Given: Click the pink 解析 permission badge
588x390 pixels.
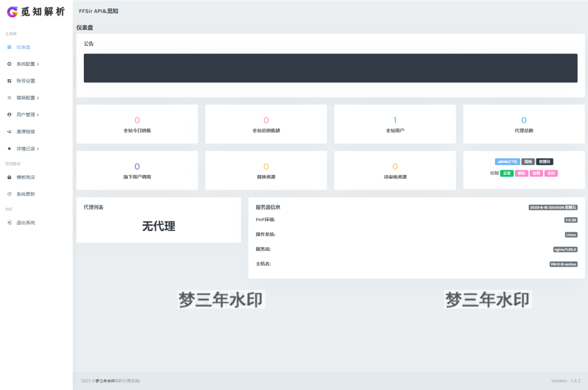Looking at the screenshot, I should (521, 173).
